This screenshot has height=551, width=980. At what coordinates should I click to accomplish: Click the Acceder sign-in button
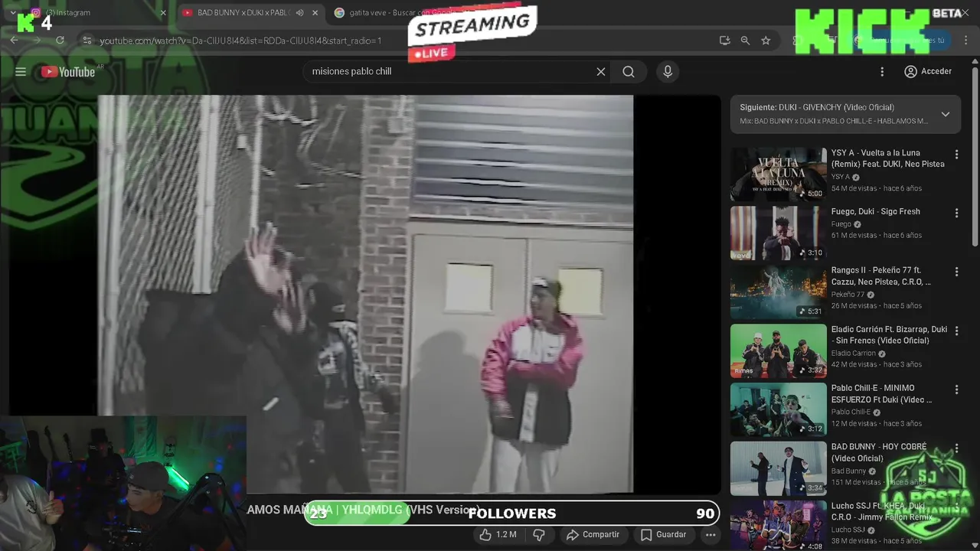928,71
